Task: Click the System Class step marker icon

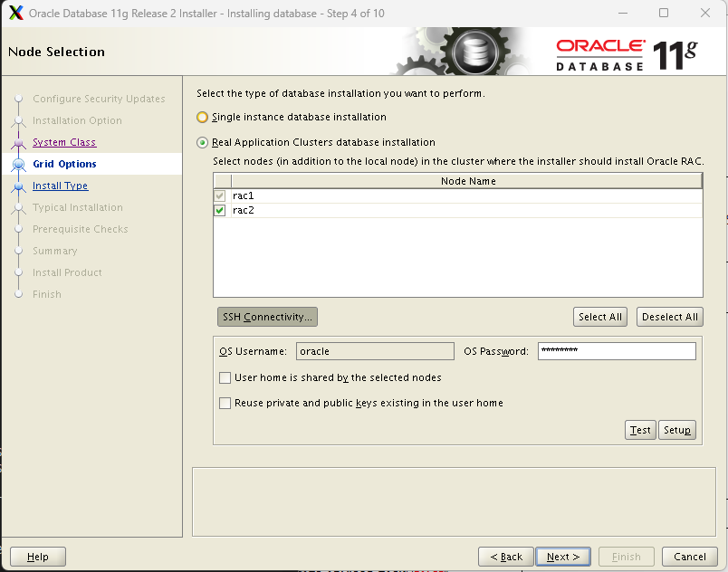Action: (19, 143)
